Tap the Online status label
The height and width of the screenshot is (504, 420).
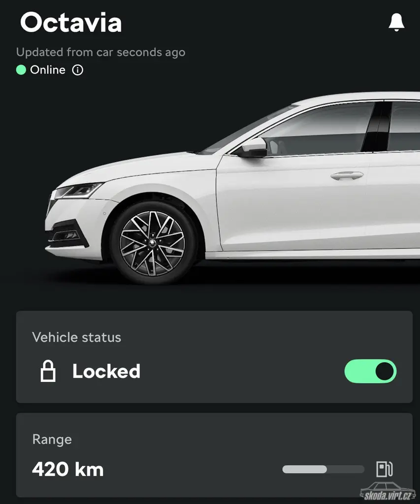[x=48, y=70]
